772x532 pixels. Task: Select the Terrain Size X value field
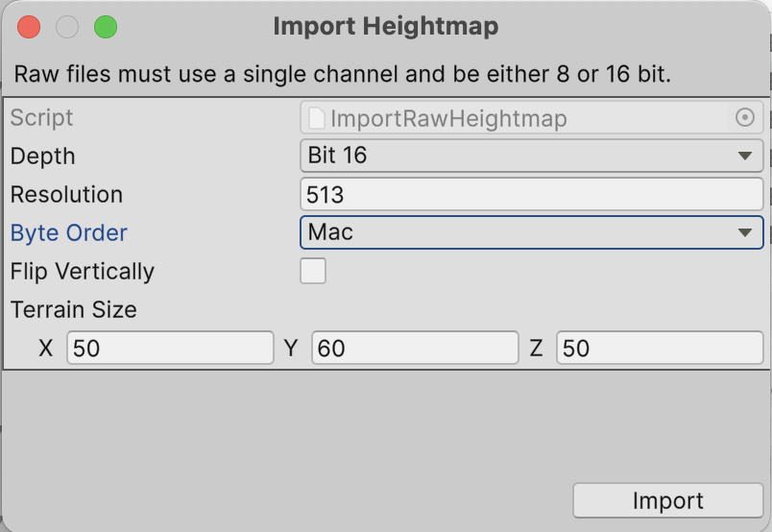[170, 348]
